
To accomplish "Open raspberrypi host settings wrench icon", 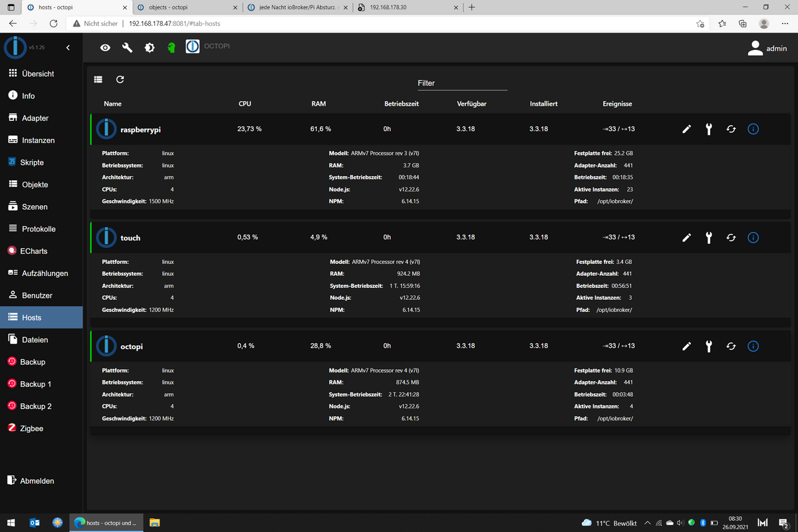I will click(x=709, y=129).
